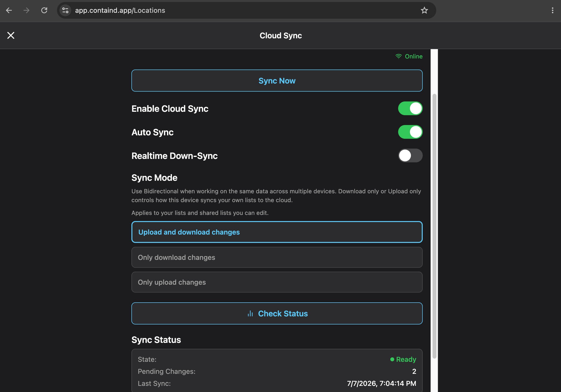Click the 'Use Bidirectional when working' description

(x=276, y=196)
